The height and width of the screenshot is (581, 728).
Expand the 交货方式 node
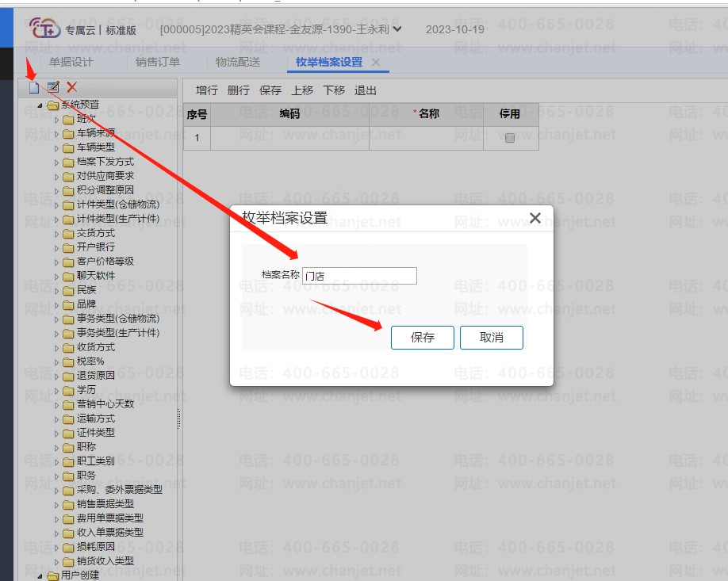[56, 234]
